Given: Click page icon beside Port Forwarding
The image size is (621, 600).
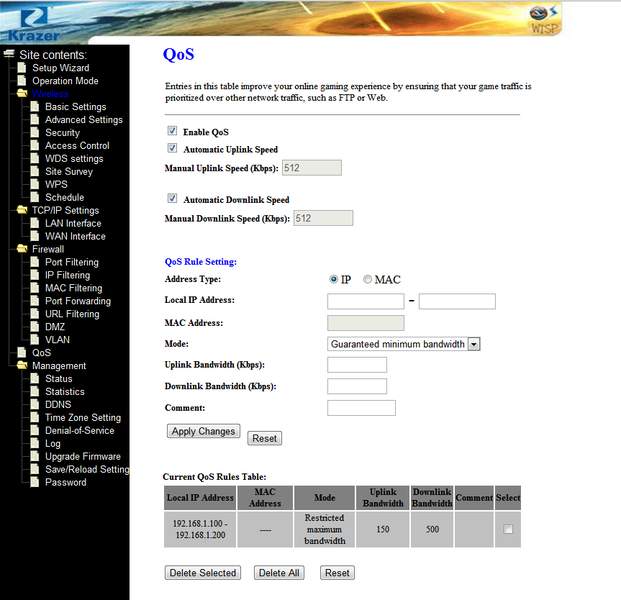Looking at the screenshot, I should coord(35,301).
